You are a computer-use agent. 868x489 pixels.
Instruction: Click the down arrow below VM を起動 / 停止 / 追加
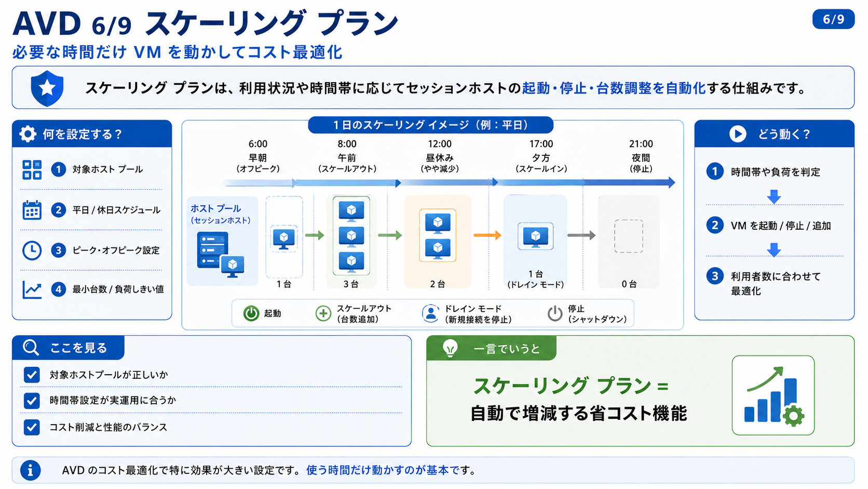(774, 250)
